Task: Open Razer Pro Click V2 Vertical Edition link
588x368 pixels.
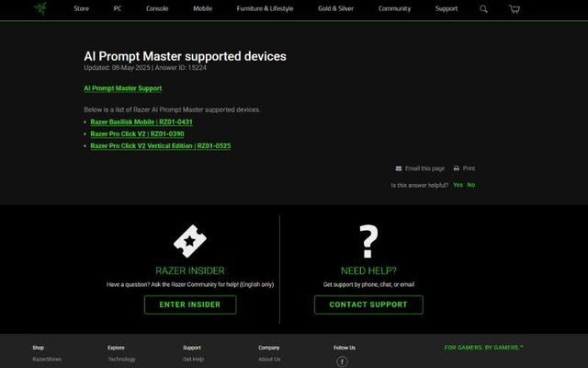Action: (x=161, y=146)
